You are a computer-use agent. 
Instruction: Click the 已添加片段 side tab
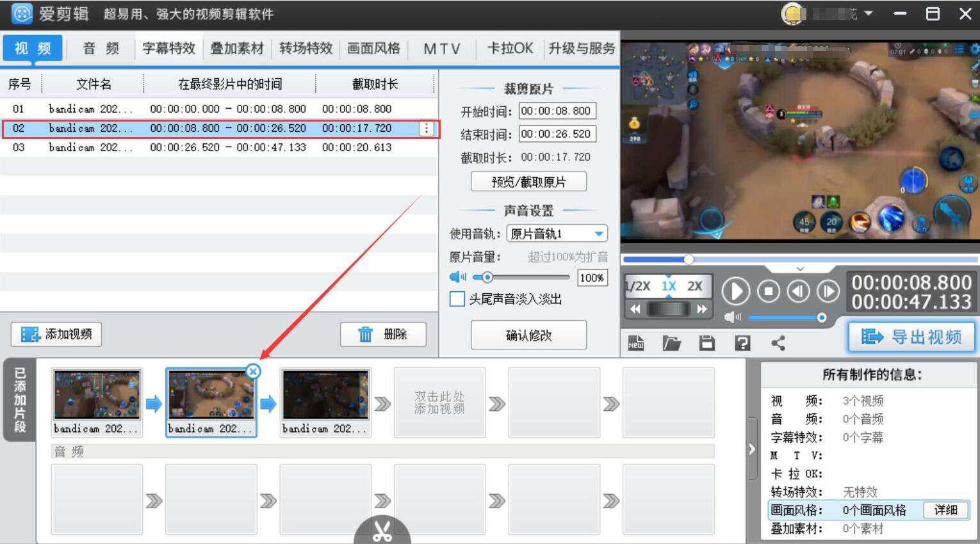20,400
